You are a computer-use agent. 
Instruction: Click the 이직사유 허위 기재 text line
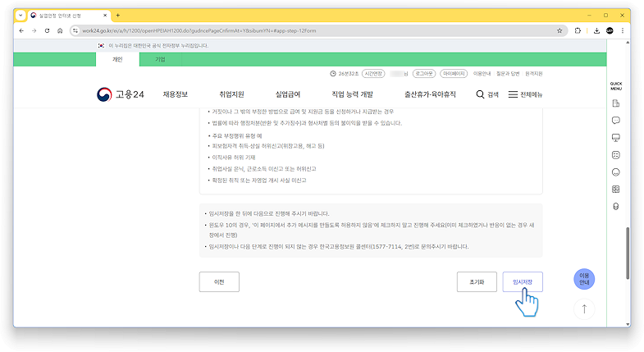234,158
